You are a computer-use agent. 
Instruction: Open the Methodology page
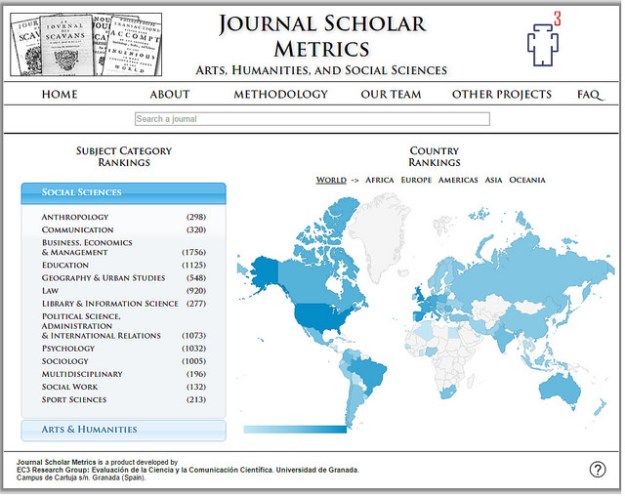coord(280,95)
